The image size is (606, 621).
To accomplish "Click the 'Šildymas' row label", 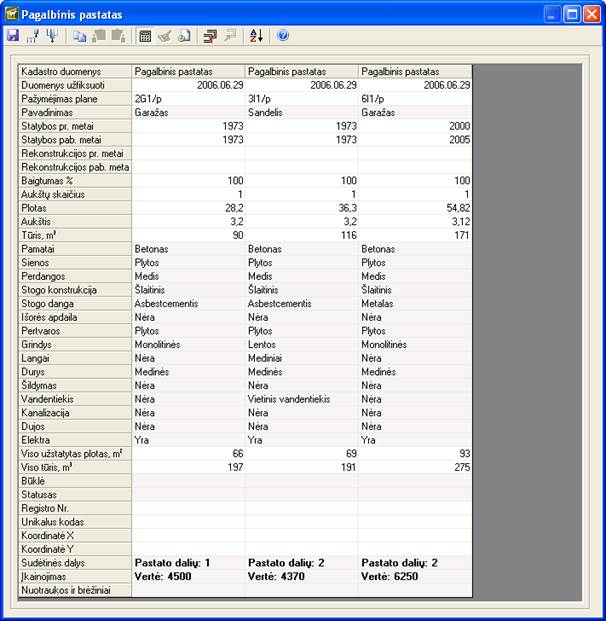I will click(x=75, y=385).
